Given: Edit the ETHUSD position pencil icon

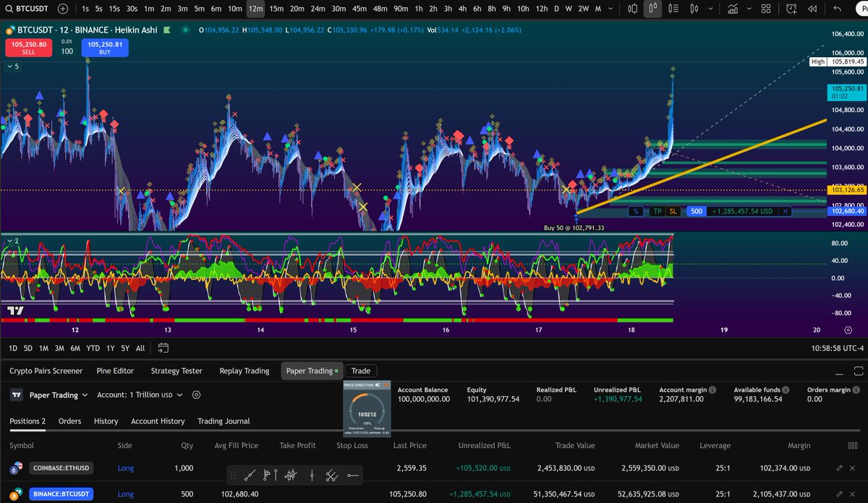Looking at the screenshot, I should point(839,468).
